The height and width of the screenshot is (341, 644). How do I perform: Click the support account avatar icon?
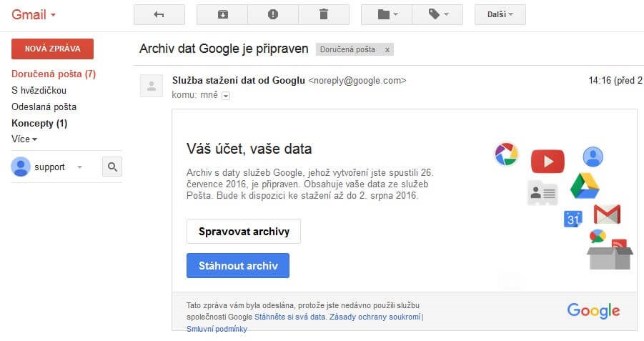pyautogui.click(x=21, y=167)
